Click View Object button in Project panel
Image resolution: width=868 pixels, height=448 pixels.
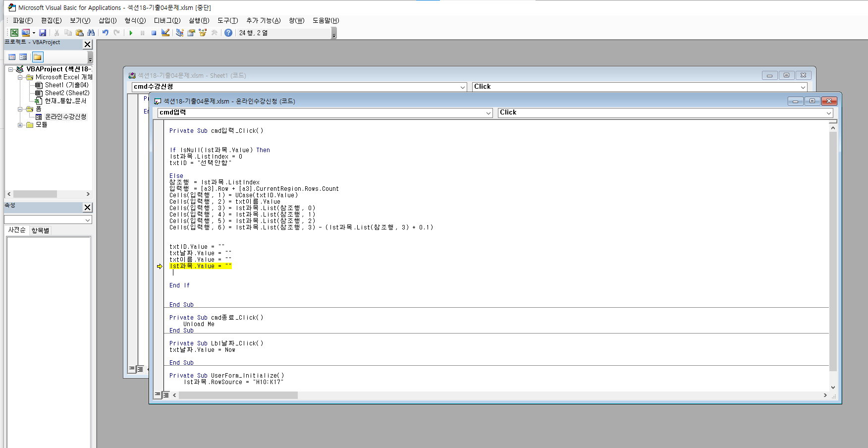pyautogui.click(x=23, y=57)
